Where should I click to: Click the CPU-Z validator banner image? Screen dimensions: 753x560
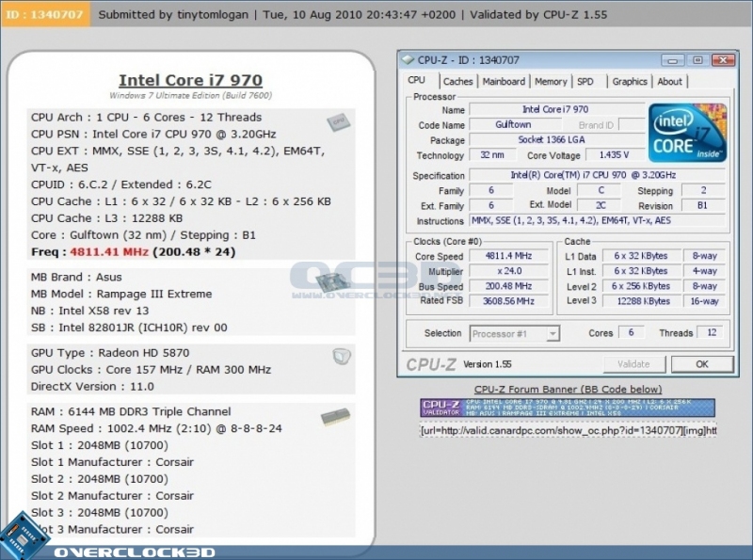(568, 408)
